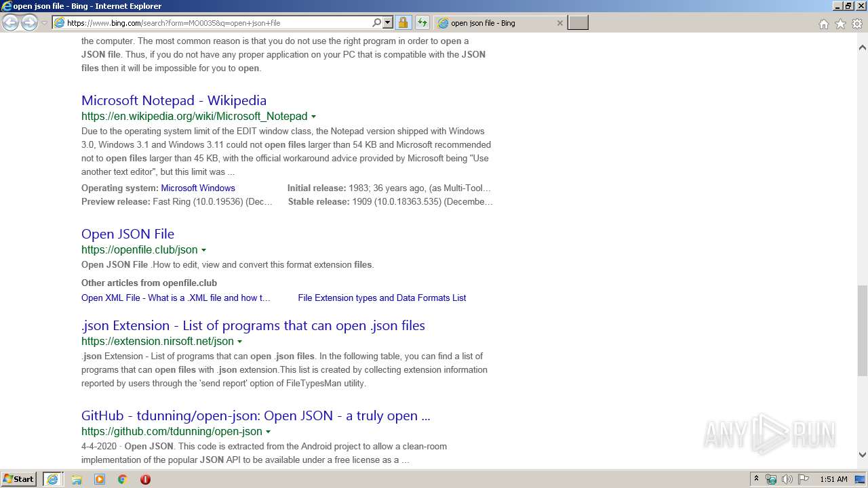Click 'Other articles from openfile.club' text
The image size is (868, 488).
coord(149,283)
